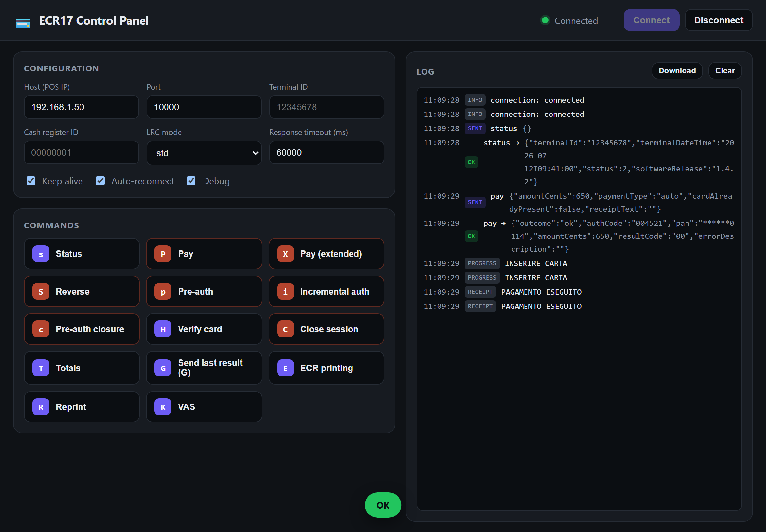Run the Send last result (G) command

[x=204, y=368]
